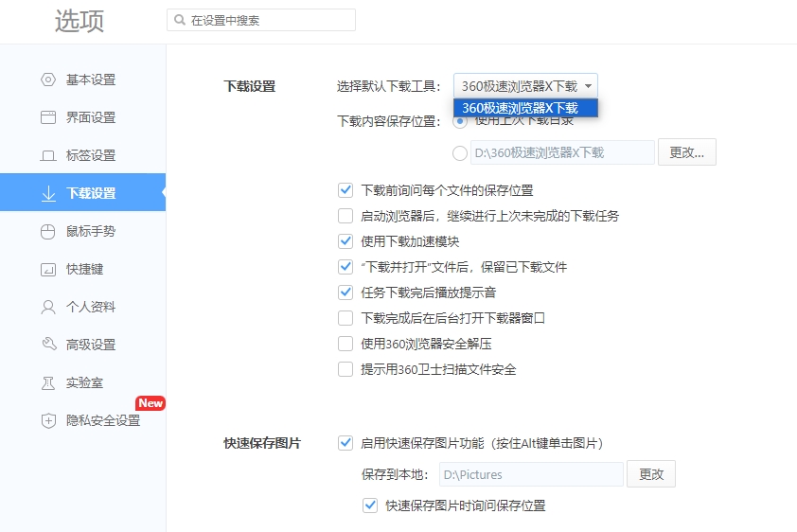Image resolution: width=797 pixels, height=532 pixels.
Task: Focus the 在设置中搜索 search box
Action: (x=261, y=20)
